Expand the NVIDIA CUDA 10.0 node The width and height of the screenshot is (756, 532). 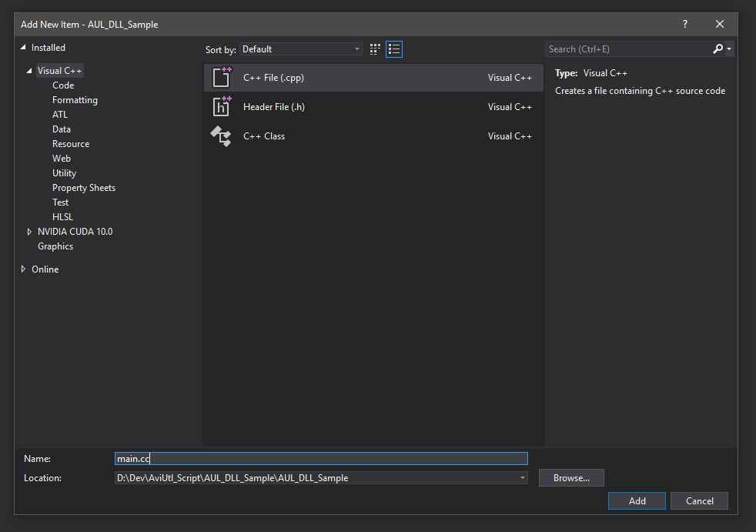pyautogui.click(x=28, y=231)
